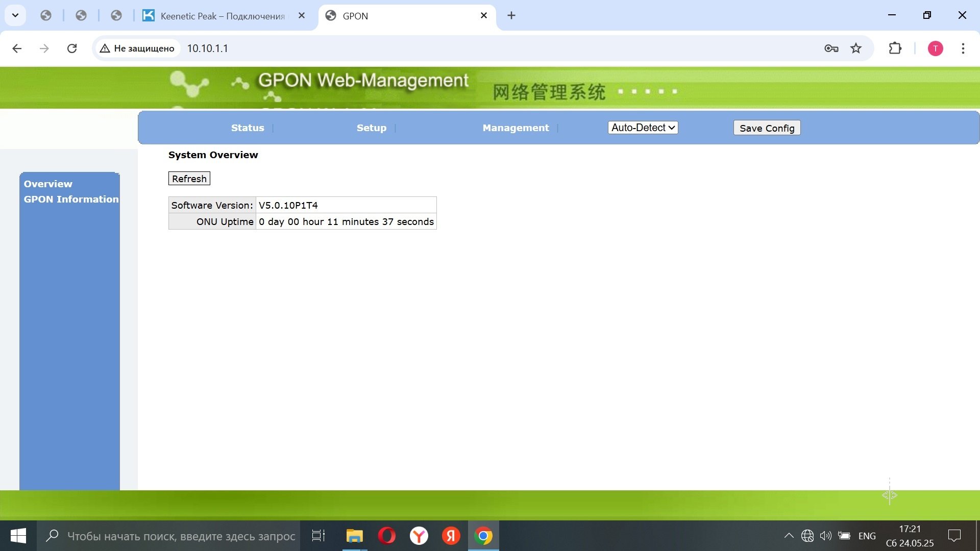Launch Opera from the taskbar
The image size is (980, 551).
[386, 536]
